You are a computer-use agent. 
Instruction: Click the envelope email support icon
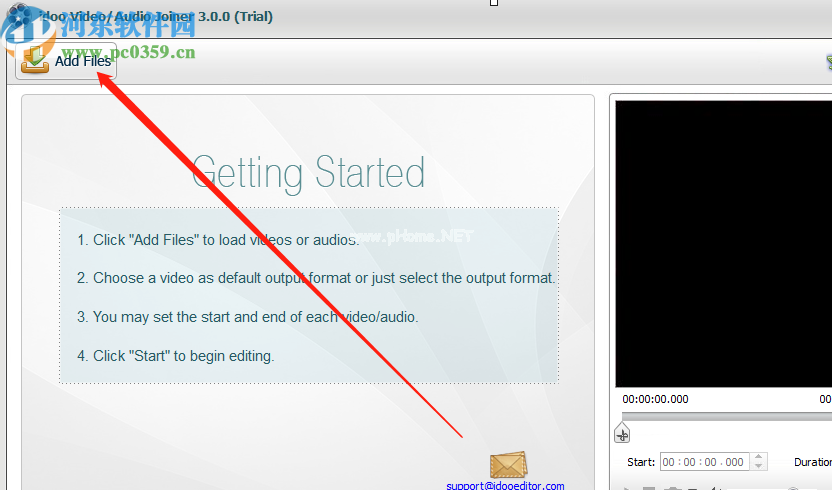[x=508, y=464]
